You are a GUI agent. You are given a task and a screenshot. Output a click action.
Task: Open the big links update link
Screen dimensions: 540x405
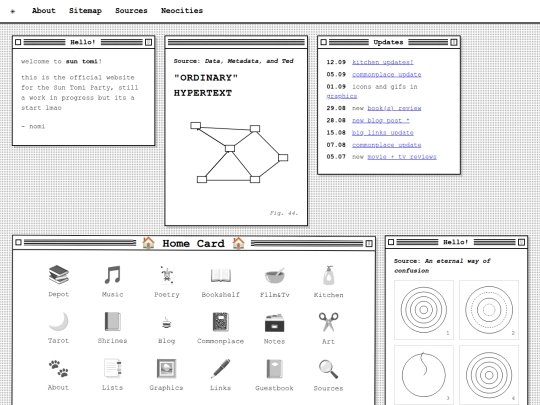point(383,133)
